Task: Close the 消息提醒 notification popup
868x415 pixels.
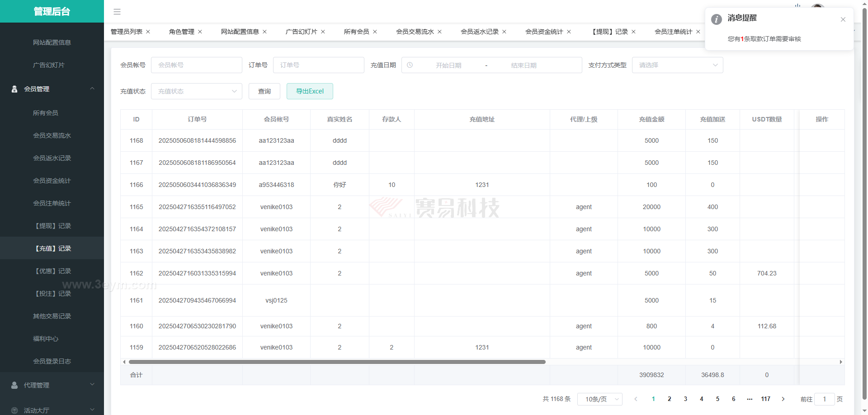Action: 843,19
